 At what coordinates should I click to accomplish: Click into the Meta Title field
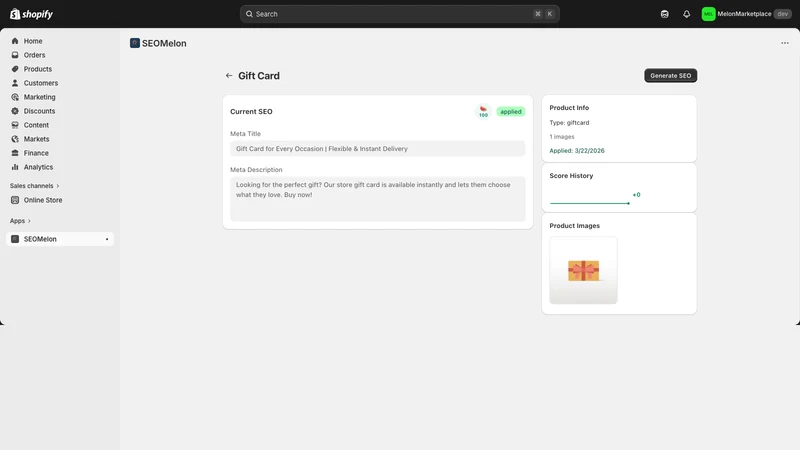(378, 149)
